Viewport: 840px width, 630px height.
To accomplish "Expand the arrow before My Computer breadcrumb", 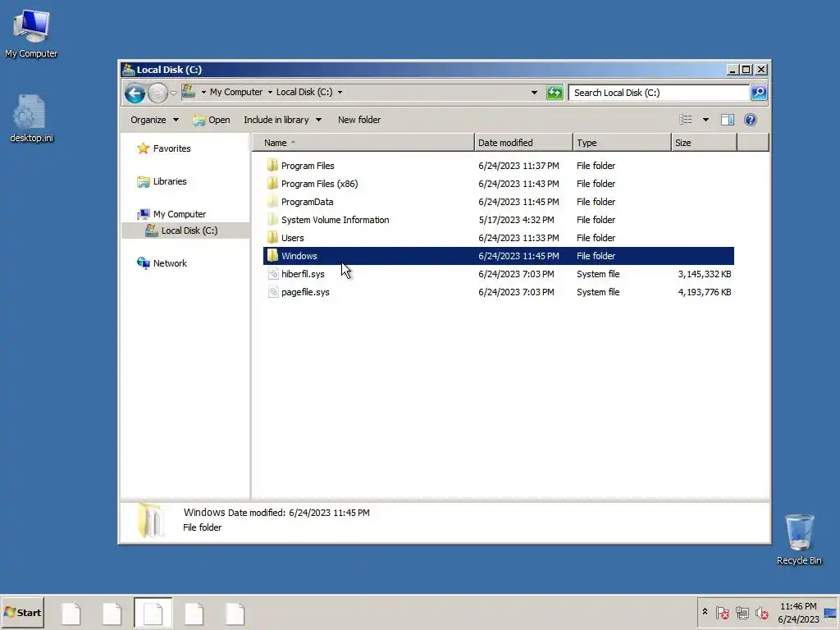I will 203,92.
